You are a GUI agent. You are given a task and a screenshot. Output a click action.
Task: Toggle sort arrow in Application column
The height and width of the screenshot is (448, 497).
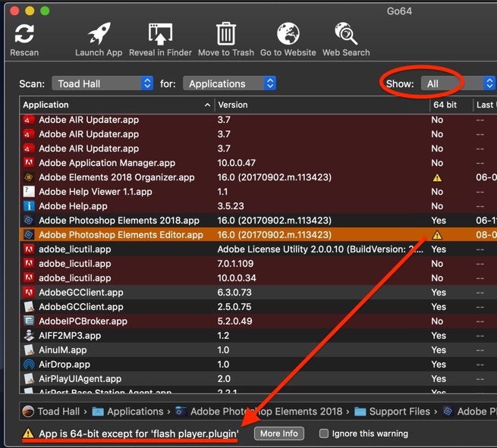[x=208, y=105]
